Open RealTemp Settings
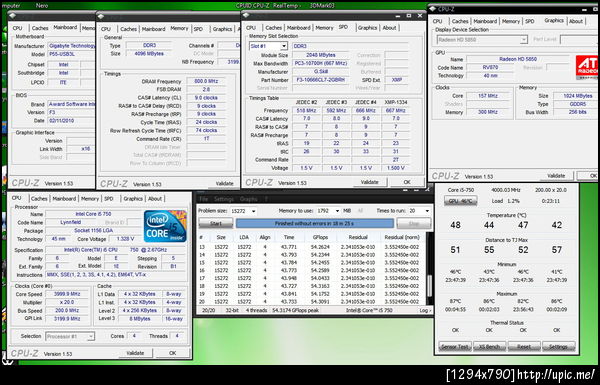 [x=559, y=347]
